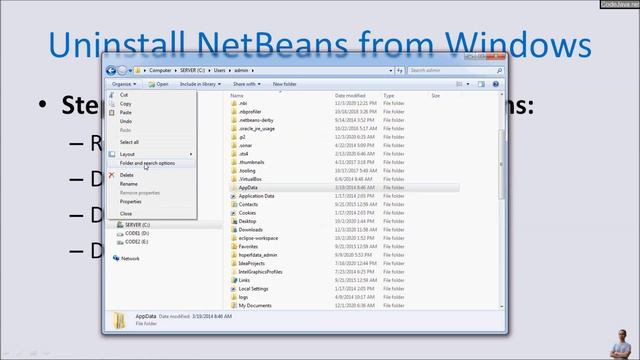Click the Links folder icon
The height and width of the screenshot is (360, 640).
pos(234,280)
